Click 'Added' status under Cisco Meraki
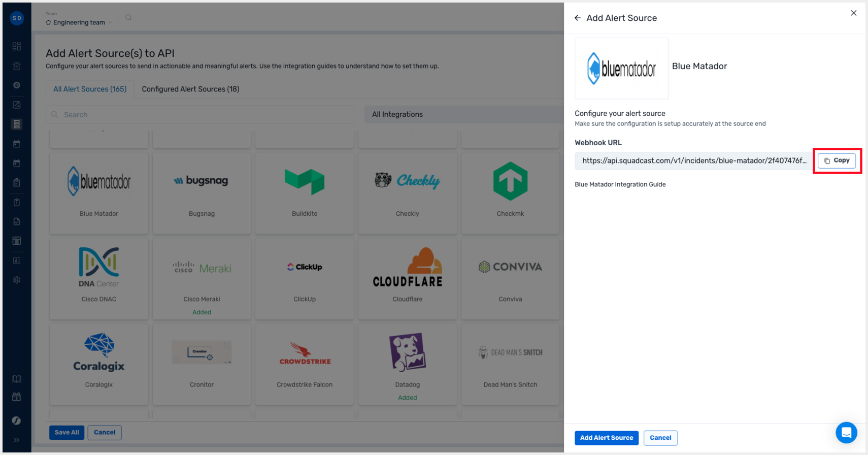The height and width of the screenshot is (455, 868). (x=202, y=312)
